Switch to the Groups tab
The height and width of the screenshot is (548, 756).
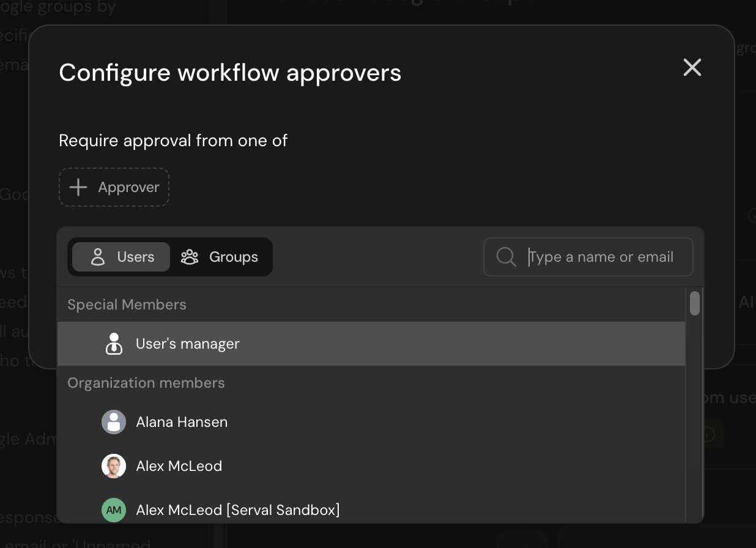point(221,257)
